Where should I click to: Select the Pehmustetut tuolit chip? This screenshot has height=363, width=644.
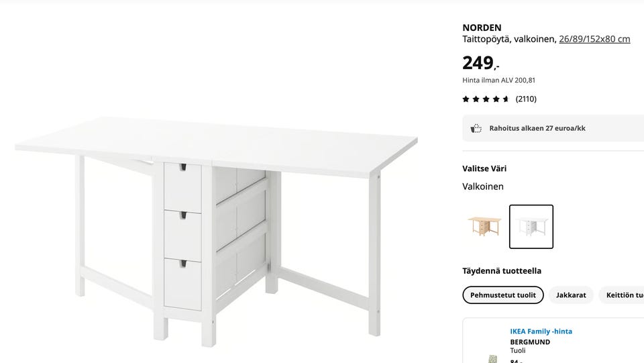pyautogui.click(x=502, y=295)
